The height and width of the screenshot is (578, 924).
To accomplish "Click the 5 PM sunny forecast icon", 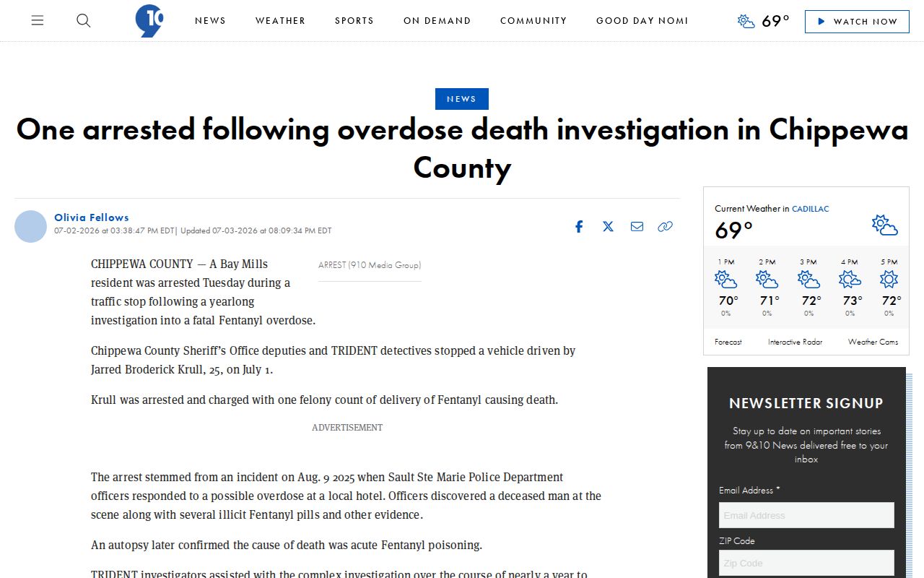I will (x=889, y=280).
